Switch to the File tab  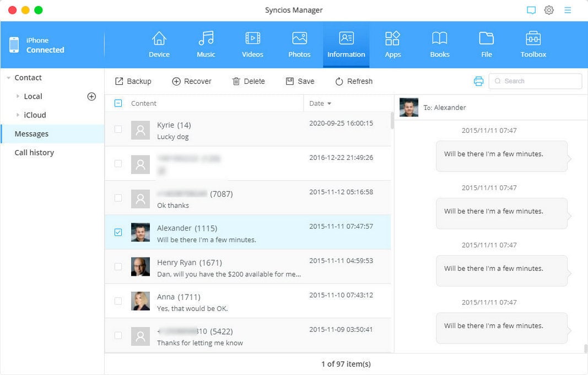487,45
